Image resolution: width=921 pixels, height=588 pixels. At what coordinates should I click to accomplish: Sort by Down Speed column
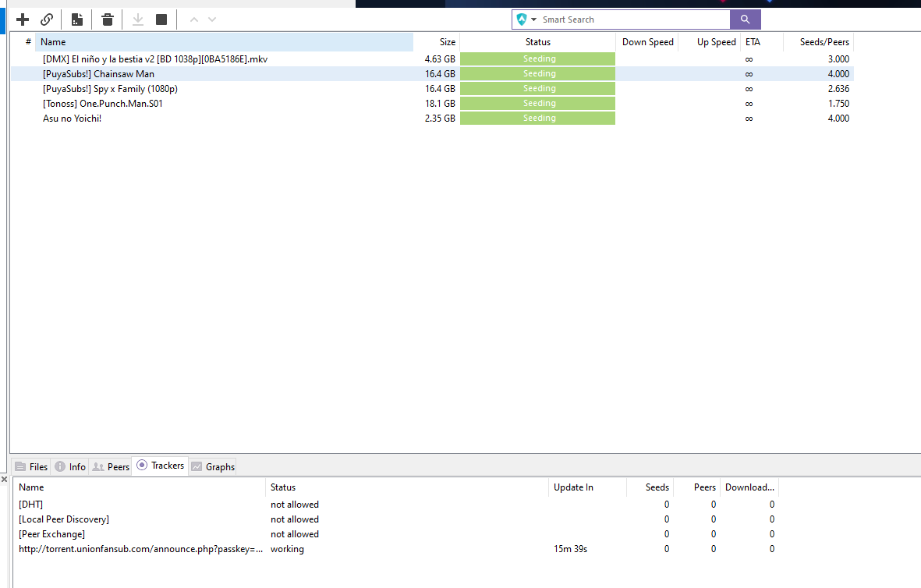(x=647, y=42)
